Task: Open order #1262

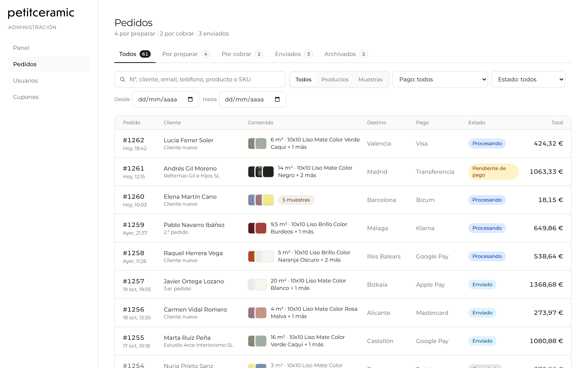Action: [133, 140]
